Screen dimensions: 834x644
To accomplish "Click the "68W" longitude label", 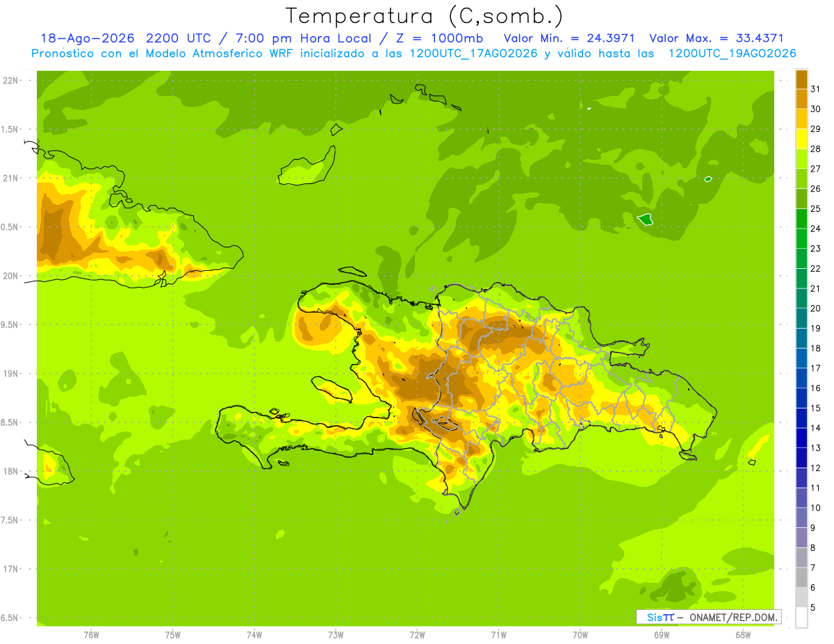I will pyautogui.click(x=743, y=635).
